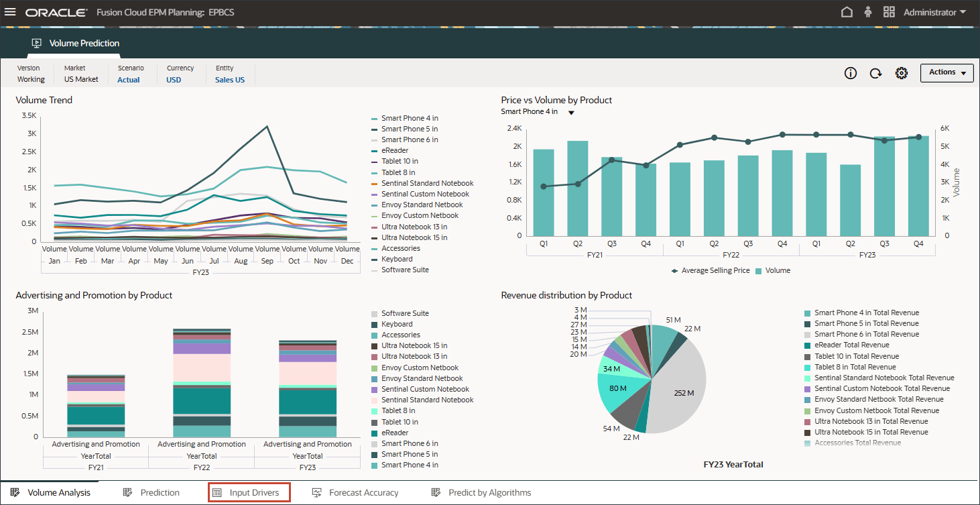Click the US Market value

click(81, 79)
